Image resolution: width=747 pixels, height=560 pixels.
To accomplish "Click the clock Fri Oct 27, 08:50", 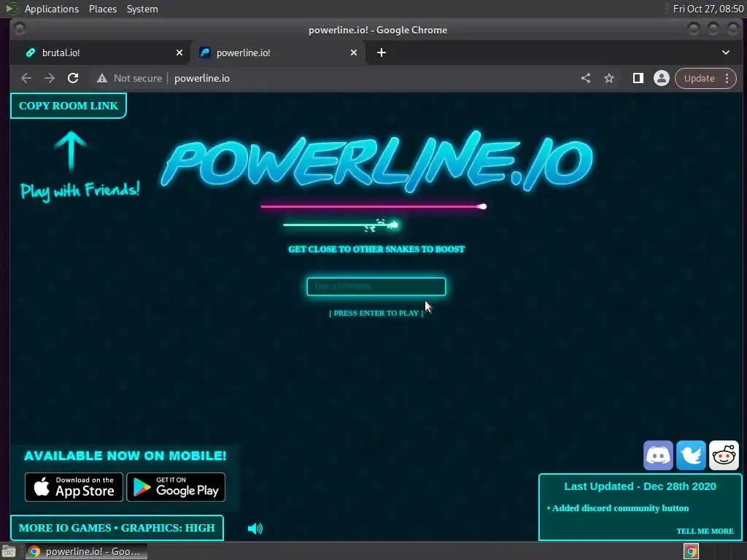I will [708, 9].
